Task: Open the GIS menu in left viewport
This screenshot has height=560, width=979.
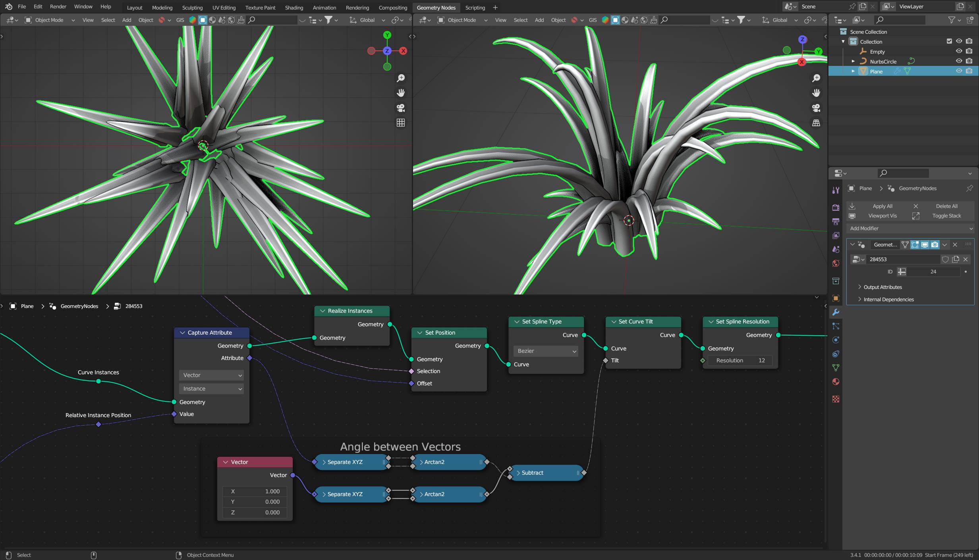Action: tap(180, 20)
